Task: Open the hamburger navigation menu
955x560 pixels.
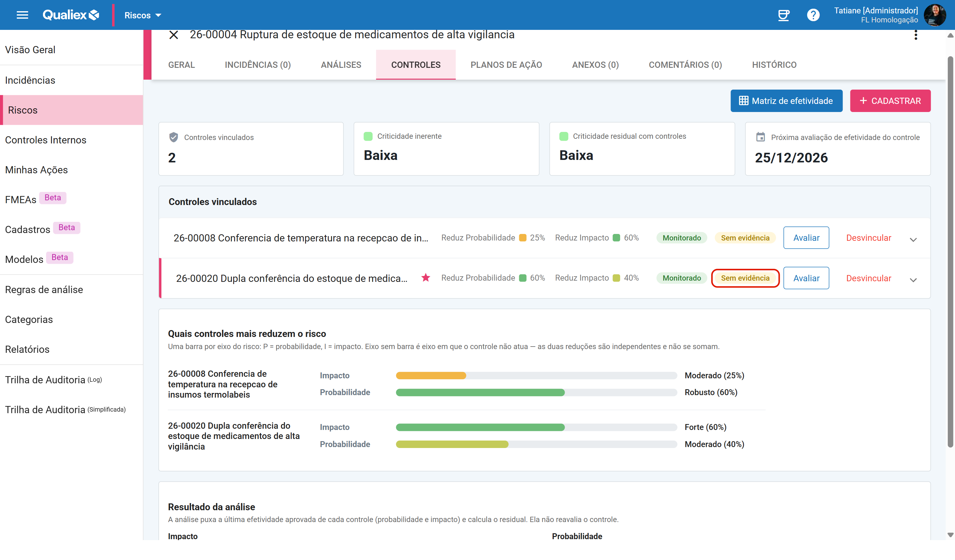Action: pos(22,15)
